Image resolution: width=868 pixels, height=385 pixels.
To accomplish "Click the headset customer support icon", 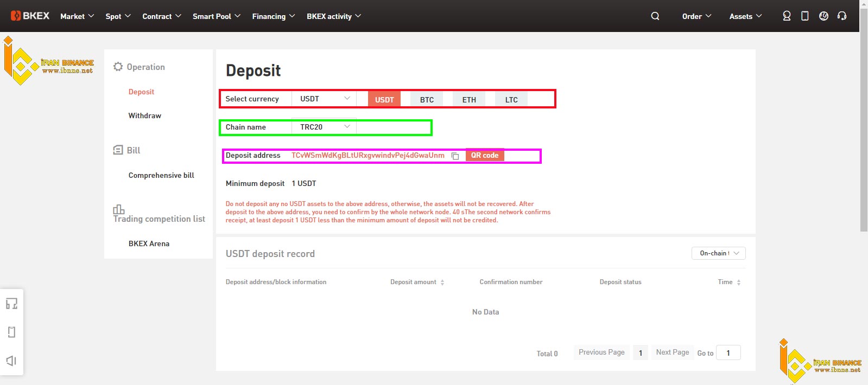I will [842, 16].
